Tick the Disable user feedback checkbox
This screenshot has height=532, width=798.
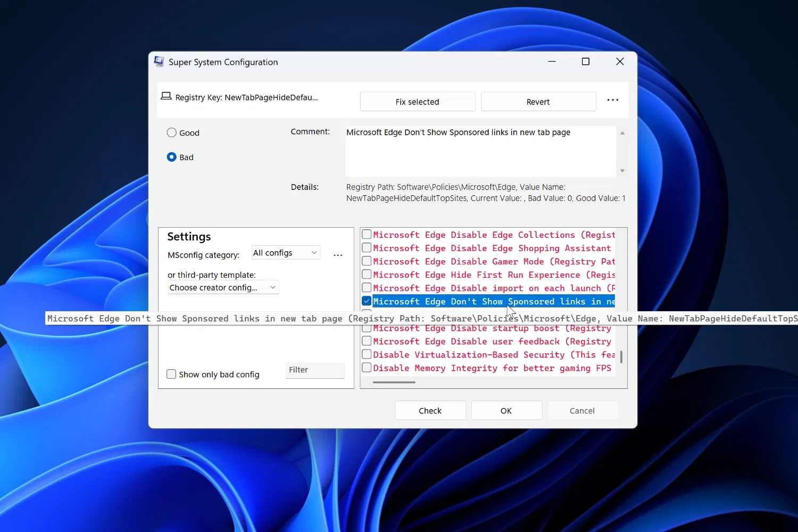click(367, 340)
